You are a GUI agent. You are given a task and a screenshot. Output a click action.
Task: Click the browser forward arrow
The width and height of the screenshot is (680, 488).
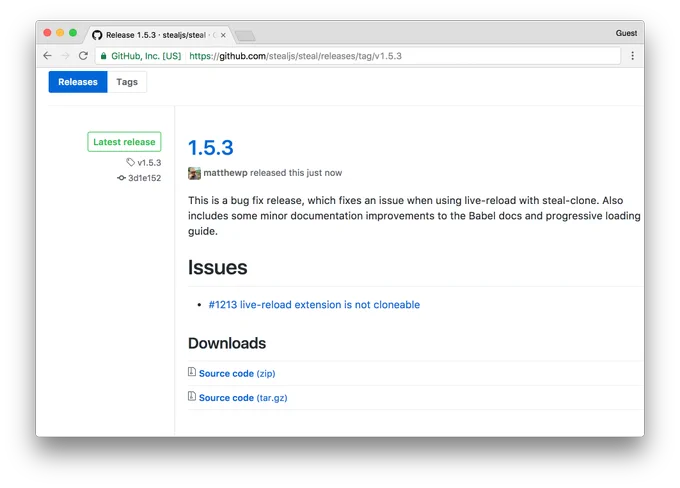pos(65,56)
